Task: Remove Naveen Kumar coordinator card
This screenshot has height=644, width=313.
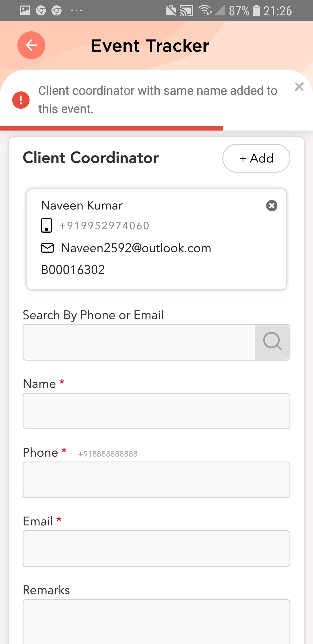Action: pos(272,206)
